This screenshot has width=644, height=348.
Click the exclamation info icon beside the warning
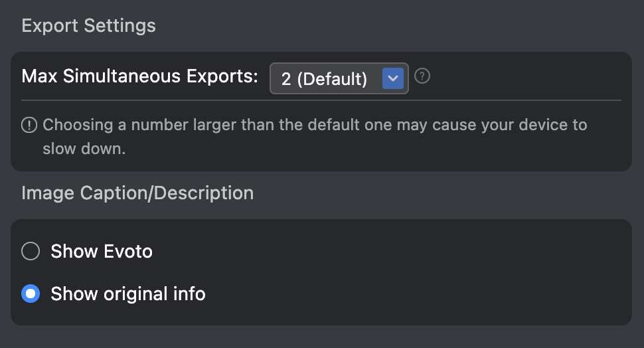pos(29,125)
